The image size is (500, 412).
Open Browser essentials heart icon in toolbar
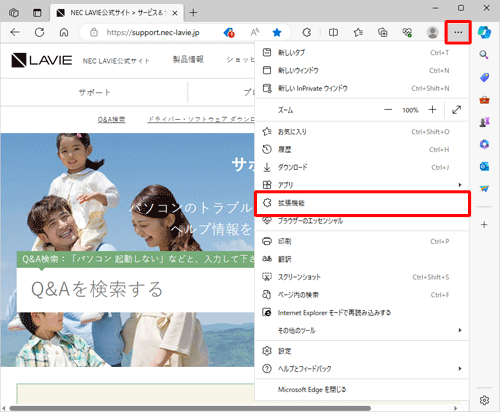pos(407,32)
